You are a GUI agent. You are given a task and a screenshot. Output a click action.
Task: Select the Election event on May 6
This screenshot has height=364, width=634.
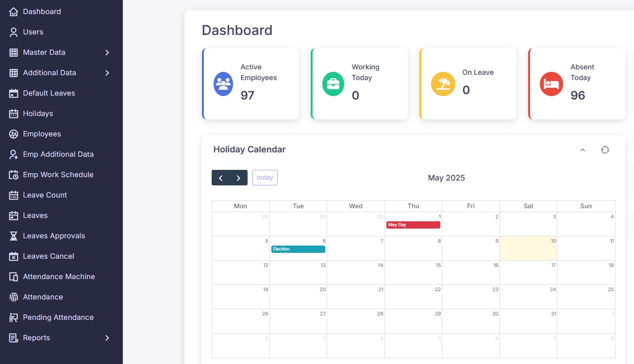coord(298,249)
